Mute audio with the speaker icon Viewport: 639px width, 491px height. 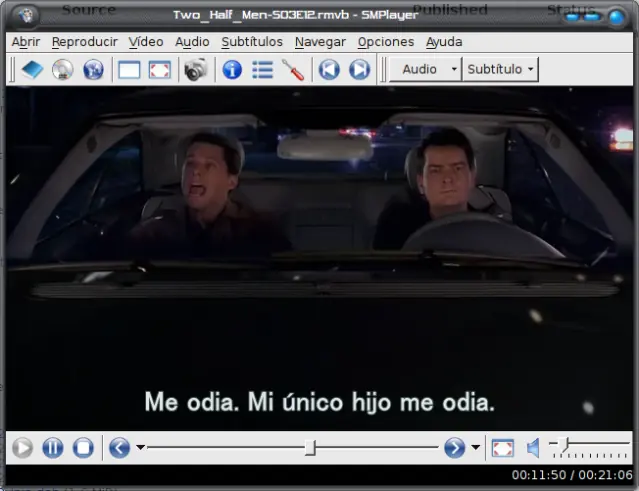[533, 448]
